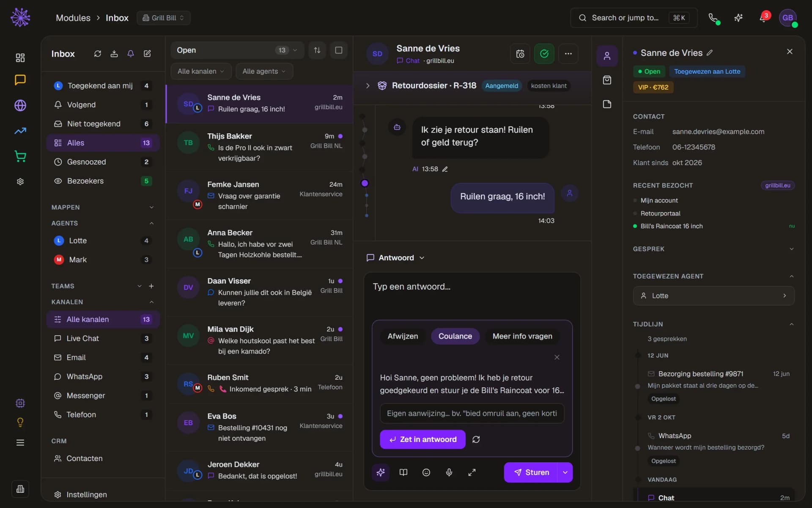Open Instellingen at the sidebar bottom
The width and height of the screenshot is (812, 508).
coord(103,494)
